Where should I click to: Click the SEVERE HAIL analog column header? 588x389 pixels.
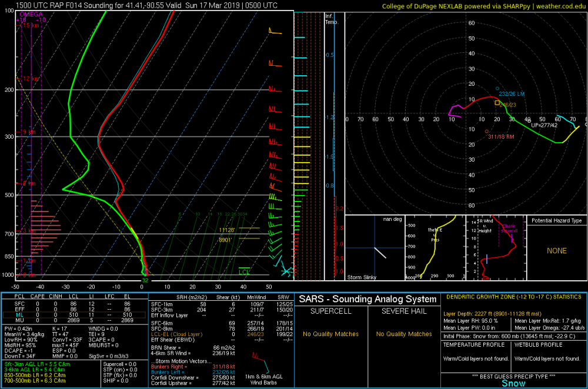pos(404,311)
